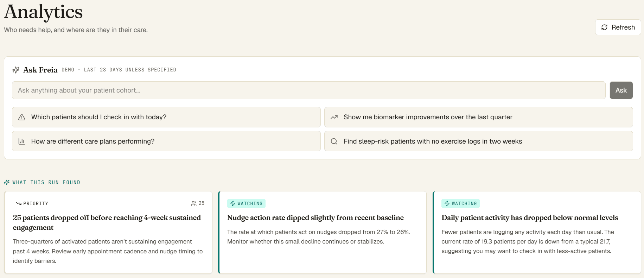Image resolution: width=644 pixels, height=278 pixels.
Task: Click 'Ask Freia' title text
Action: (x=40, y=70)
